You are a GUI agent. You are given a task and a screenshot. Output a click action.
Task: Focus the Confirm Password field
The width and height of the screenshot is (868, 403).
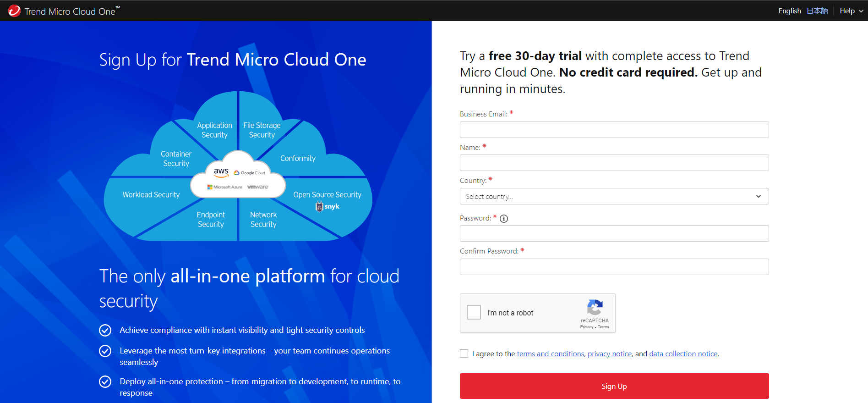coord(614,267)
